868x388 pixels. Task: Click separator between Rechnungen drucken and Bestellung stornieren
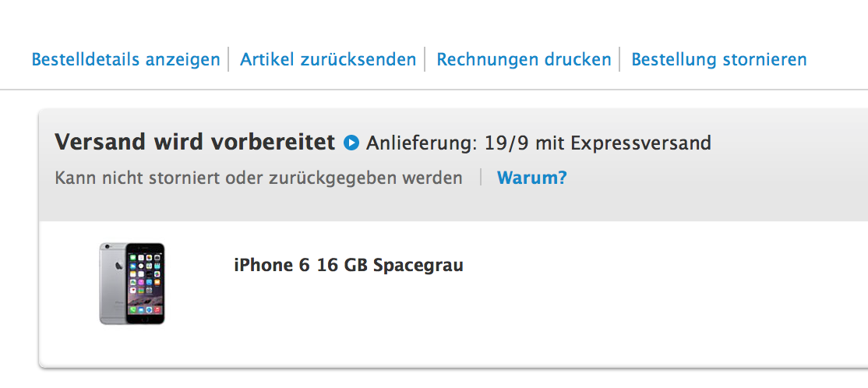click(x=620, y=59)
